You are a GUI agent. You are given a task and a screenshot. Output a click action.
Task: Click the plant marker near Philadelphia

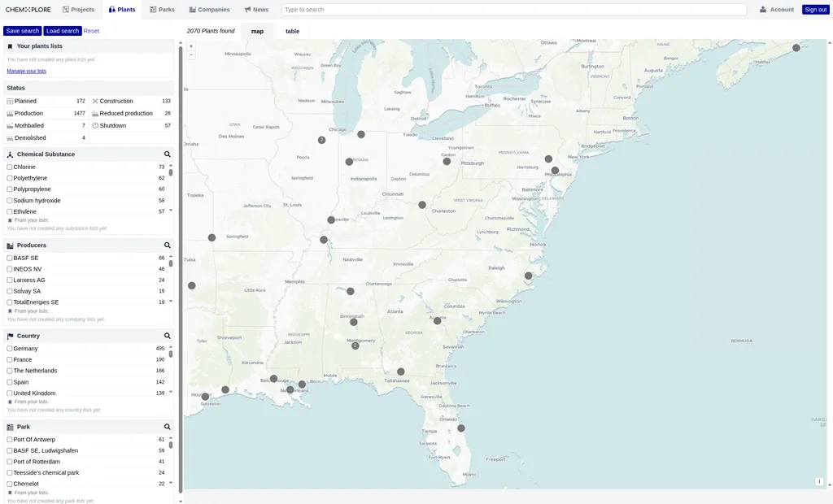(555, 171)
